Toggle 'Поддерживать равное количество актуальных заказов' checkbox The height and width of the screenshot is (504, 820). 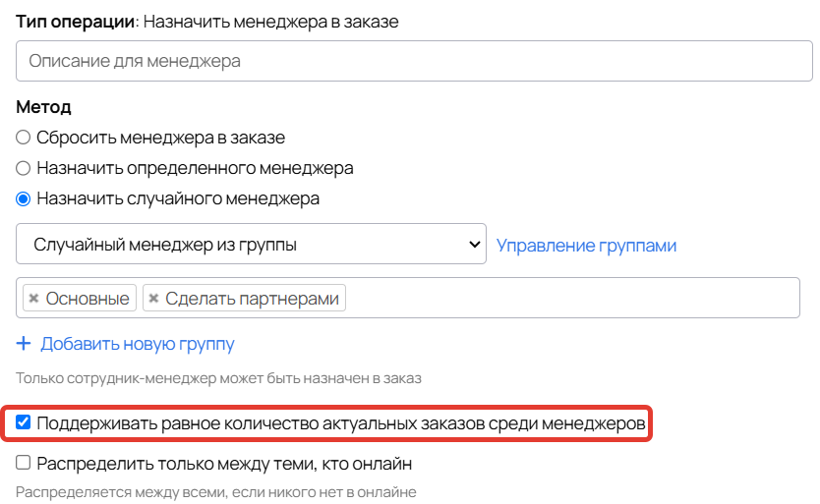click(23, 421)
